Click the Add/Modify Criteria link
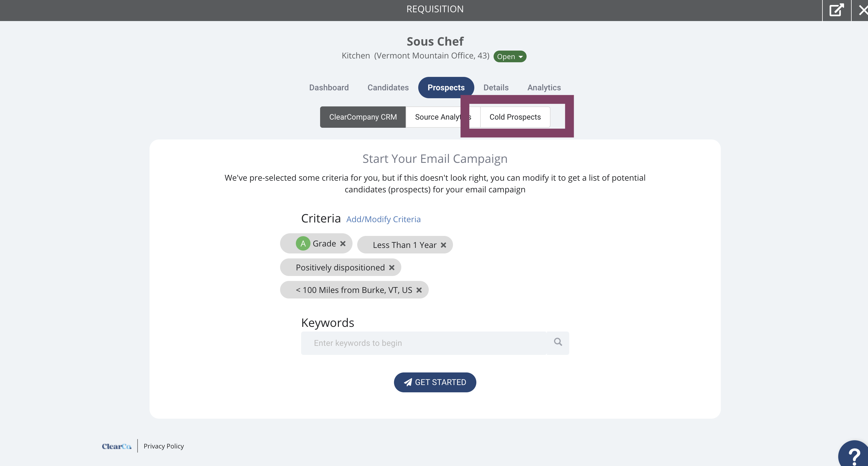The image size is (868, 466). [383, 219]
